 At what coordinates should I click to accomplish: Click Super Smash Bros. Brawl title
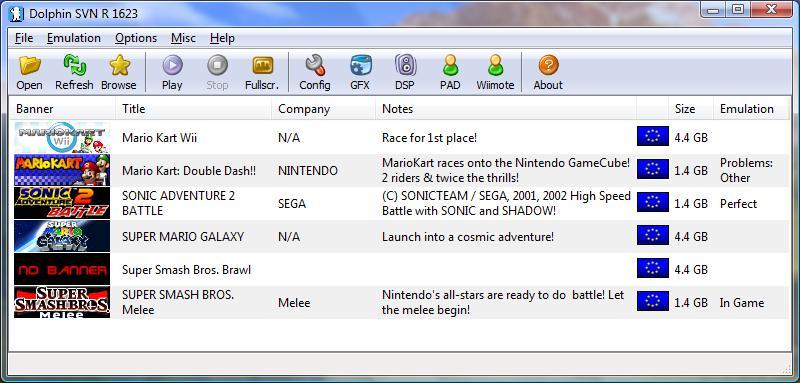click(x=186, y=270)
